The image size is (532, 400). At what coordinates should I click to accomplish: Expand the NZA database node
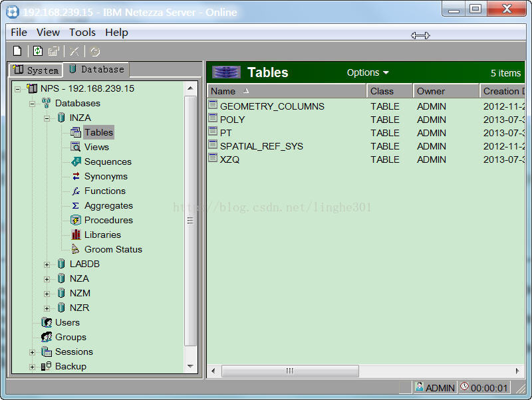[x=47, y=279]
